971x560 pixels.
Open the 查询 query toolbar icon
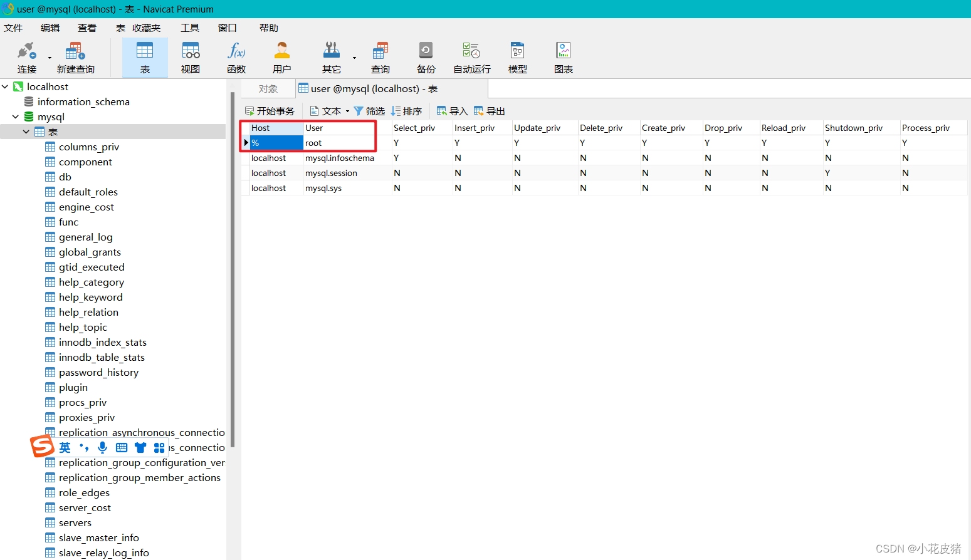click(x=381, y=58)
